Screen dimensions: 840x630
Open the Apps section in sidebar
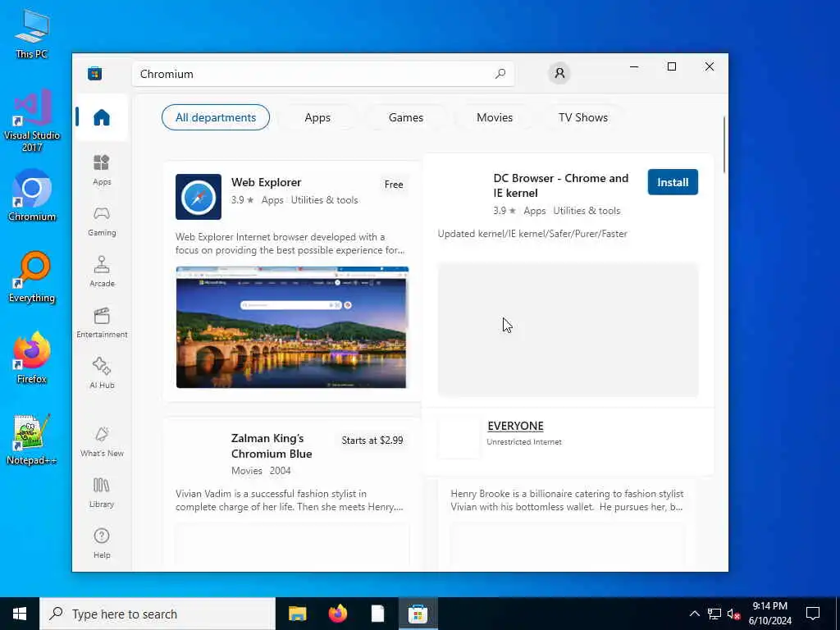(102, 170)
